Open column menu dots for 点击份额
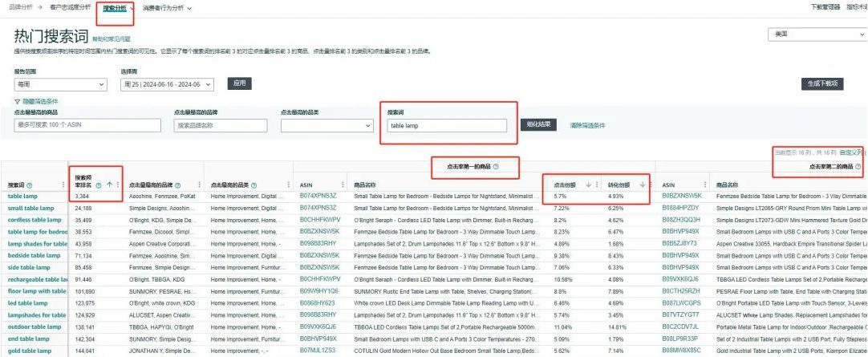The width and height of the screenshot is (868, 357). coord(596,185)
